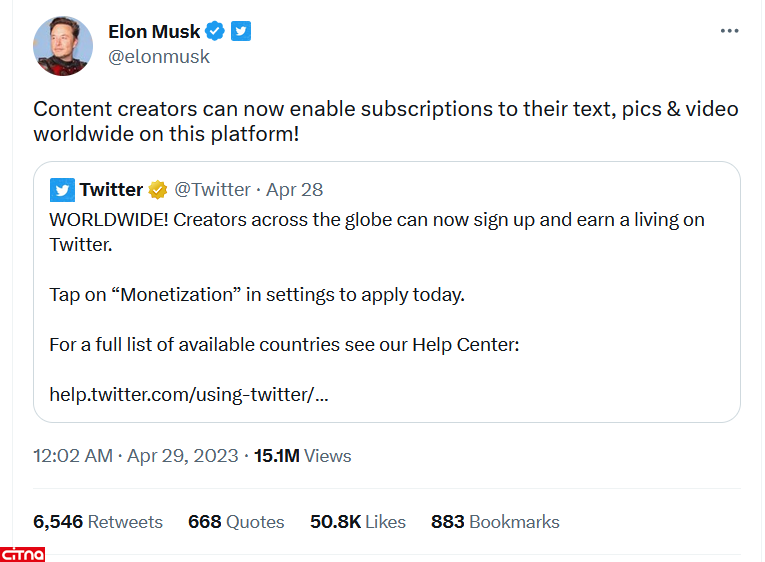Click the 12:02 AM Apr 29, 2023 timestamp
765x562 pixels.
tap(136, 456)
